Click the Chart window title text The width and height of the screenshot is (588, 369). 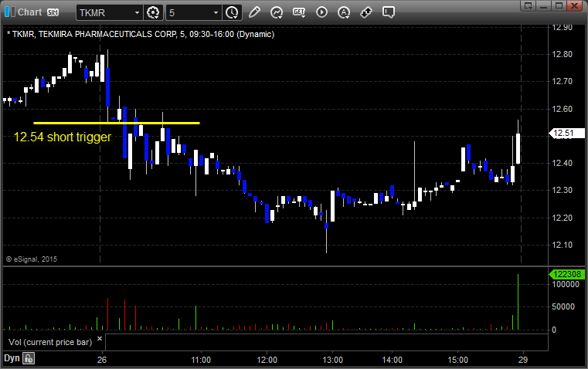29,12
